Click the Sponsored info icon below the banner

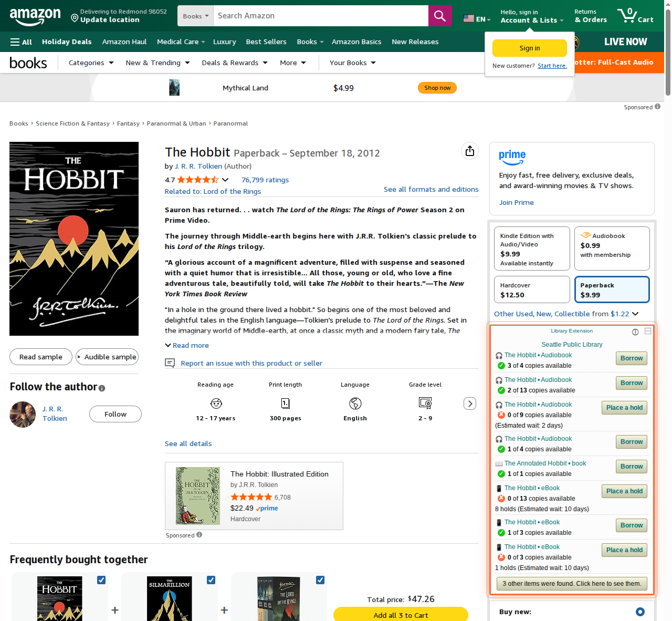(x=658, y=107)
